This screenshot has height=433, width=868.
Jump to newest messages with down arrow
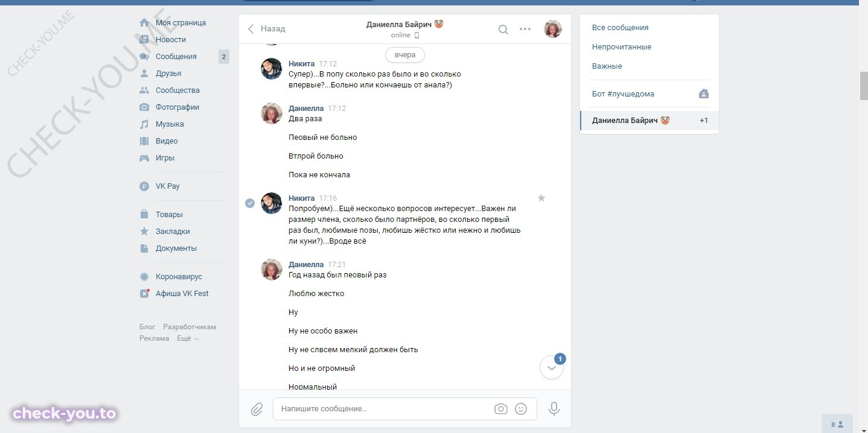point(552,367)
